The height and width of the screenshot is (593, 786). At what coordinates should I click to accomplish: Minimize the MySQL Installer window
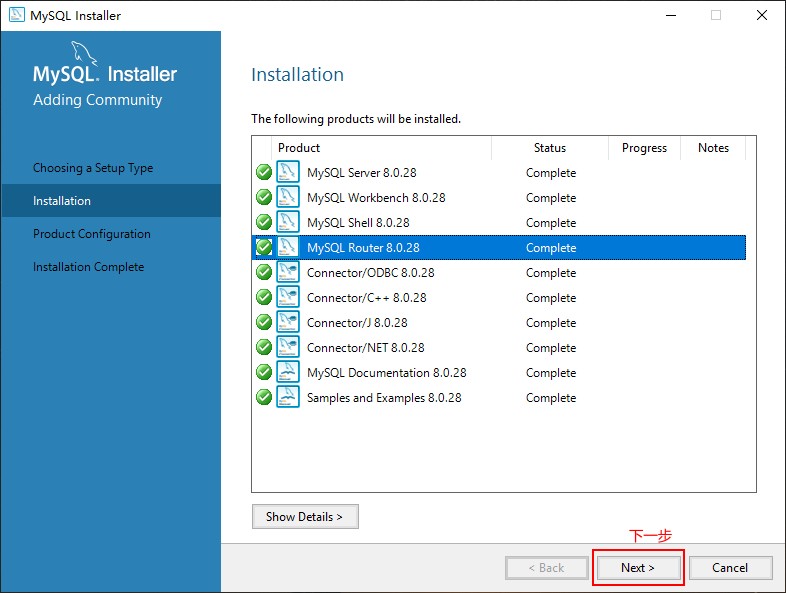pos(671,15)
